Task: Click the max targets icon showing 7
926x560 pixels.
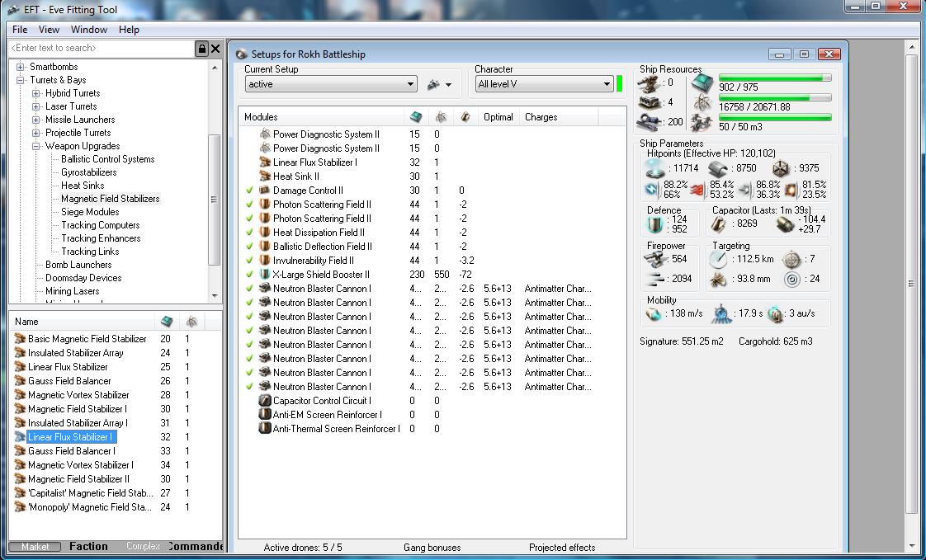Action: tap(791, 259)
